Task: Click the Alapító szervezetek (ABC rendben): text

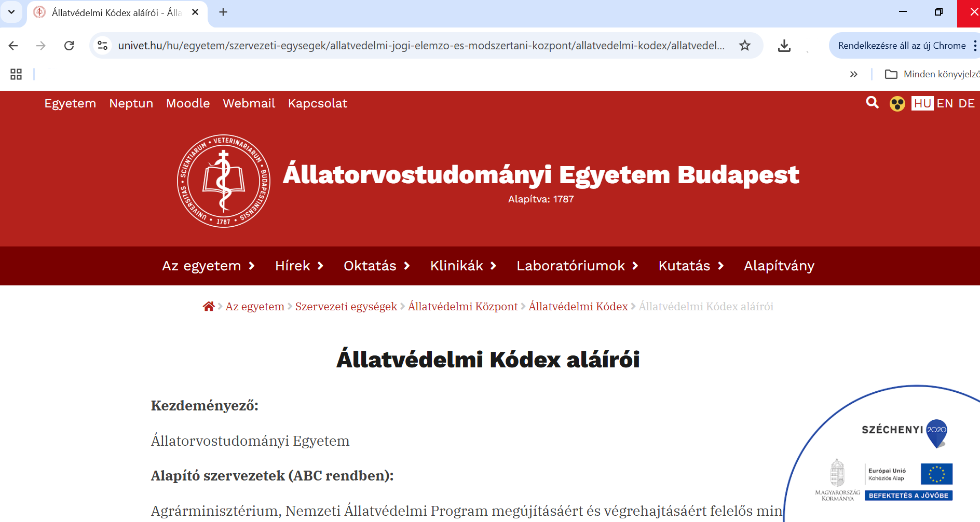Action: tap(273, 476)
